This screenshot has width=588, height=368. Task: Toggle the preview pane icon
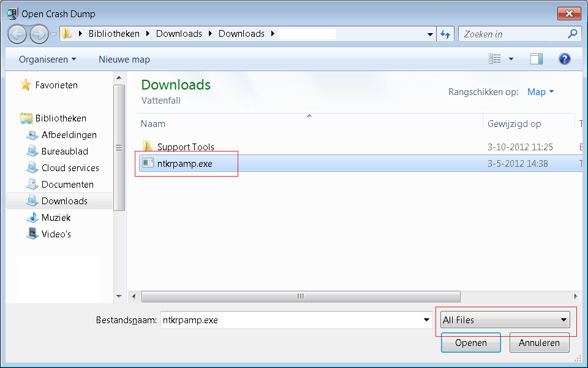(537, 59)
